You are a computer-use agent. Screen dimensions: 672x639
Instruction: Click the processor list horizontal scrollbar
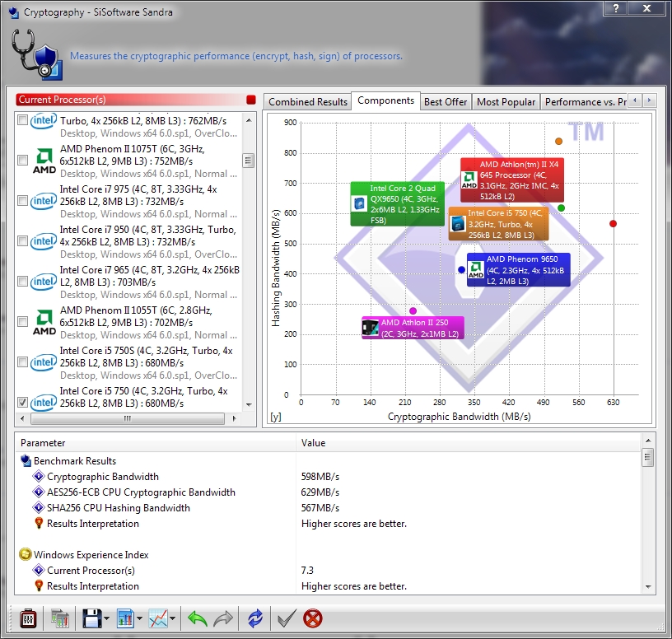pos(128,418)
